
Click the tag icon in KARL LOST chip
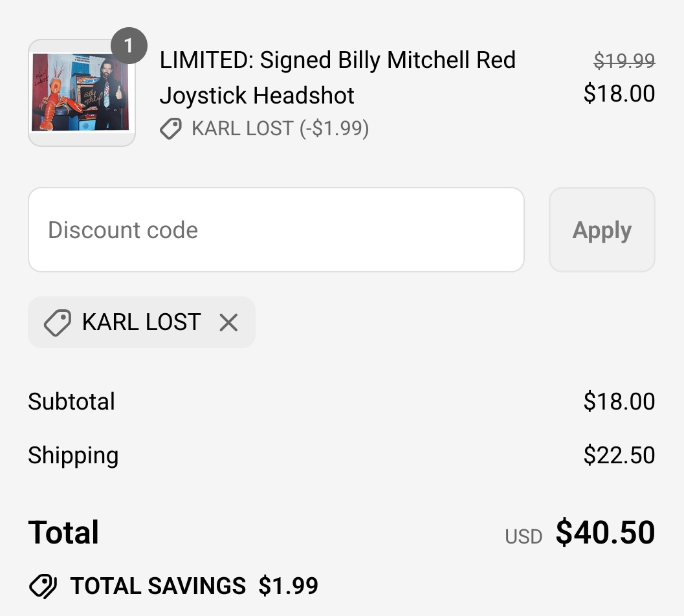57,323
